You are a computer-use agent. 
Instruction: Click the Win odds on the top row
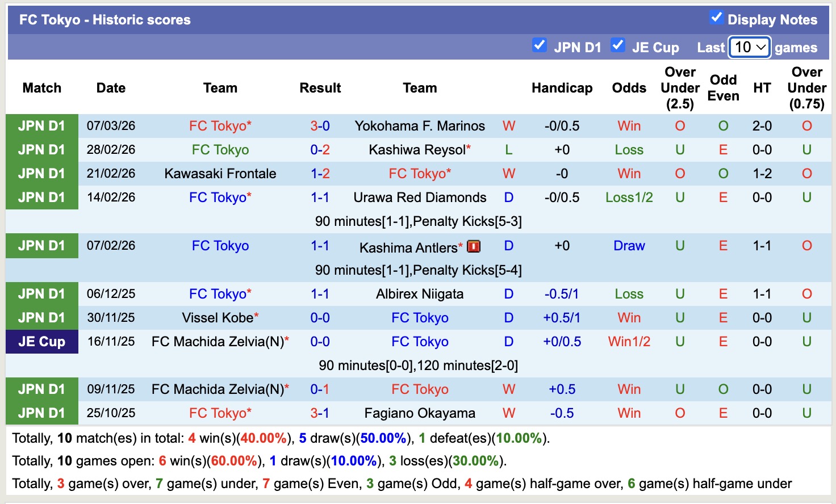click(628, 125)
